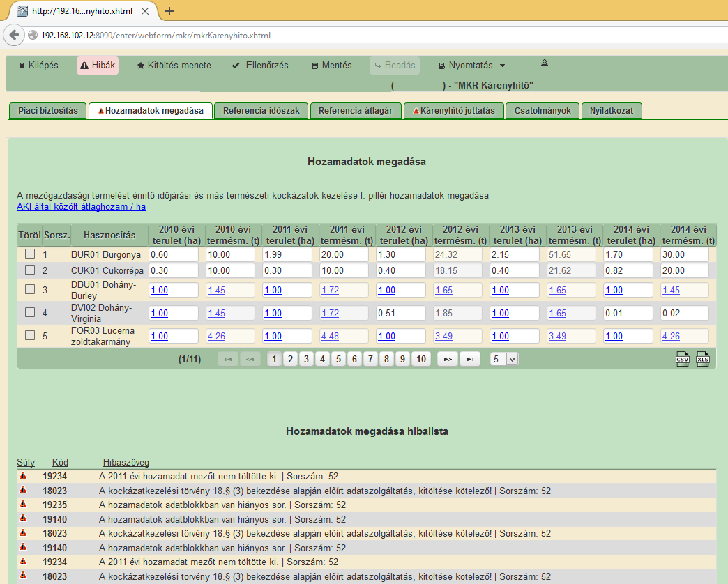
Task: Switch to the Piaci biztosítás tab
Action: click(48, 111)
